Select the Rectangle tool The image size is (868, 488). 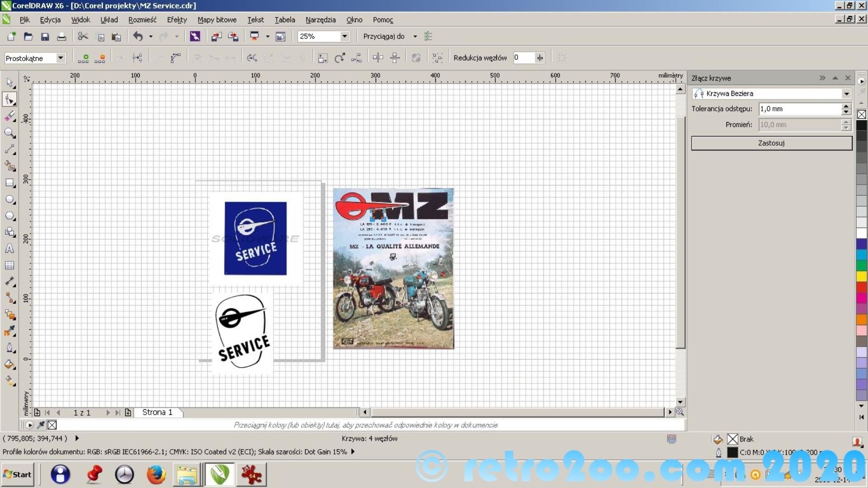coord(9,183)
